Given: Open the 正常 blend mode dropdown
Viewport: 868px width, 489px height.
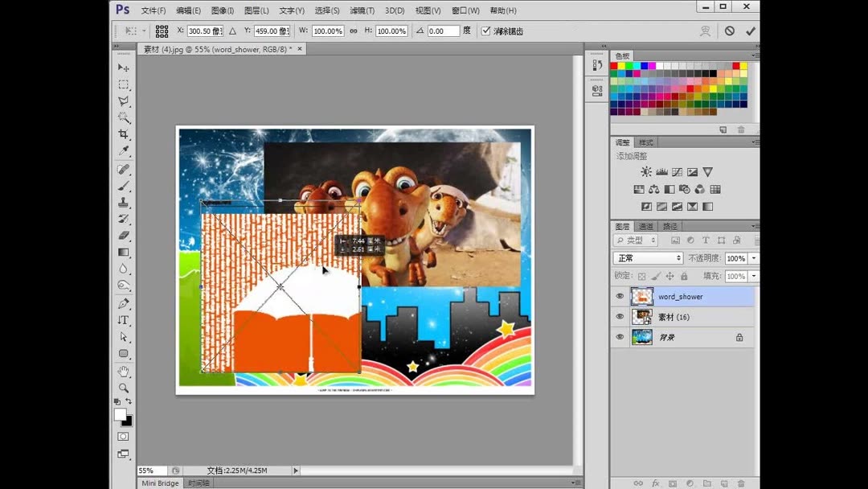Looking at the screenshot, I should (648, 257).
